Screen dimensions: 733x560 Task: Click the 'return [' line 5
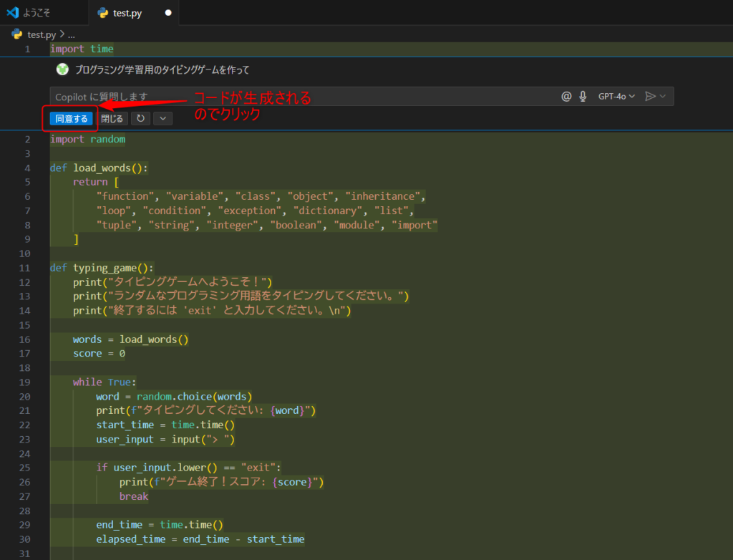tap(96, 182)
